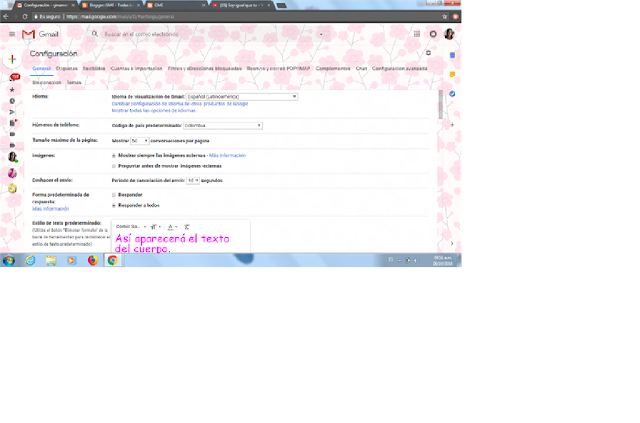
Task: Select 'Preguntar antes de mostrar imágenes externas' radio
Action: click(114, 166)
